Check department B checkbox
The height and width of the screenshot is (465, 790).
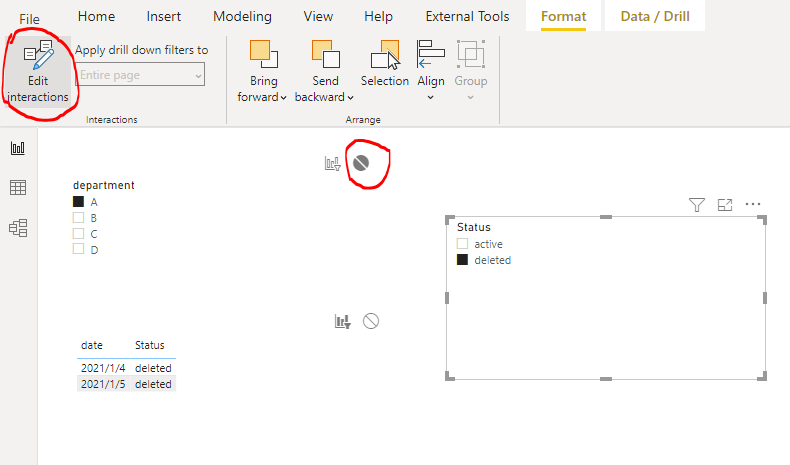pos(78,218)
